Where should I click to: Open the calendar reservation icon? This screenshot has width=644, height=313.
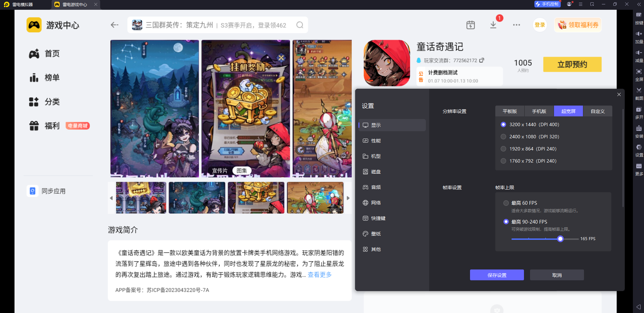click(471, 25)
